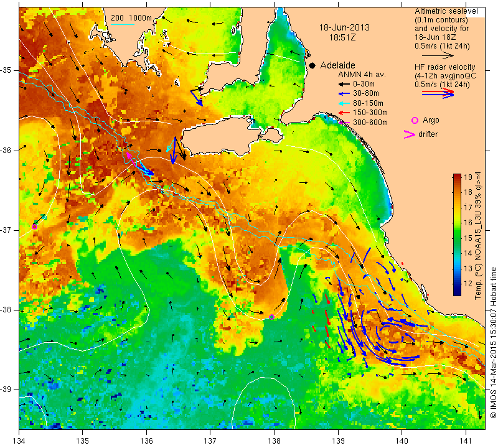Click the date text '18-Jun-2013'
Image resolution: width=498 pixels, height=448 pixels.
[x=344, y=27]
